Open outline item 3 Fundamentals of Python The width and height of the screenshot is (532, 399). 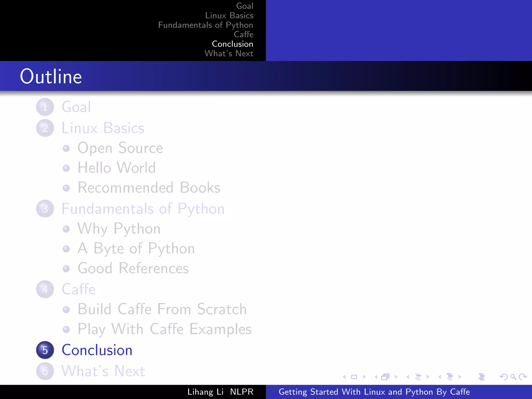[x=143, y=209]
